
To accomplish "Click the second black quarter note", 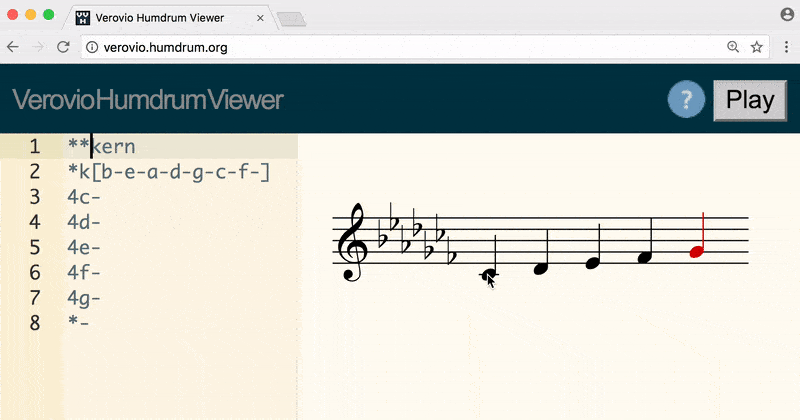I will (541, 268).
